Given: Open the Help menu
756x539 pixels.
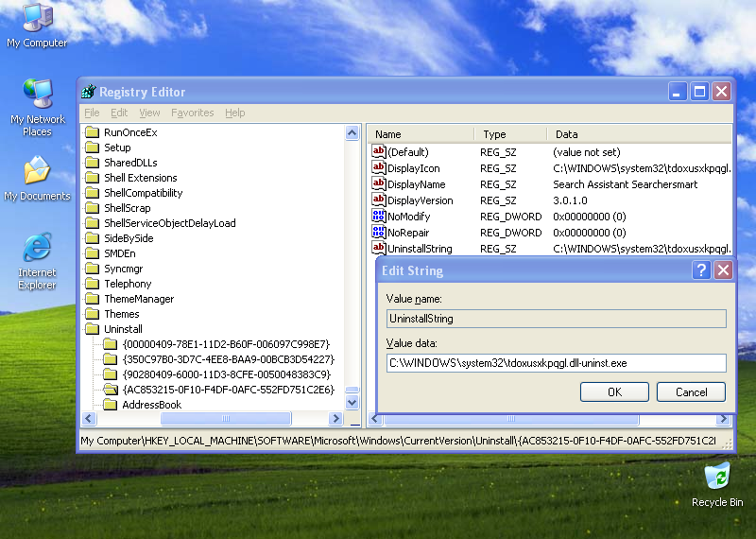Looking at the screenshot, I should [234, 113].
